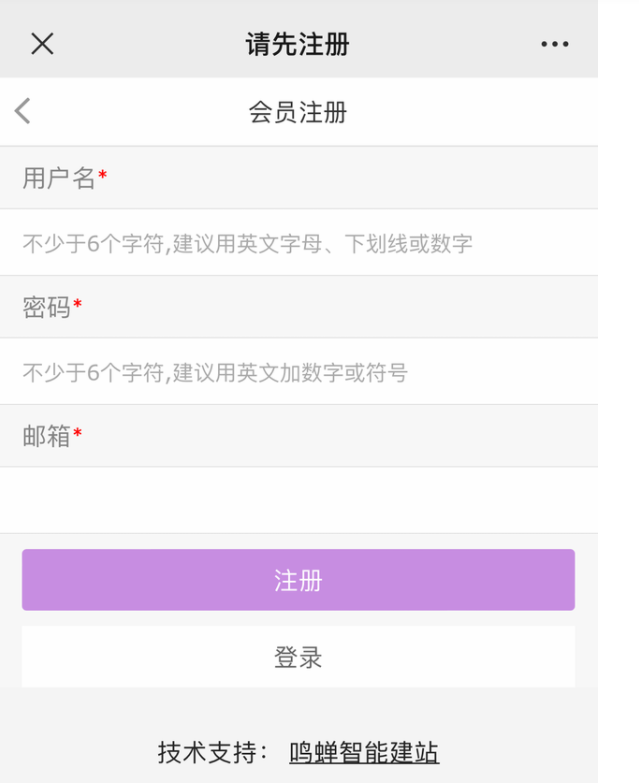Open the three-dot more options menu
This screenshot has height=783, width=639.
555,44
